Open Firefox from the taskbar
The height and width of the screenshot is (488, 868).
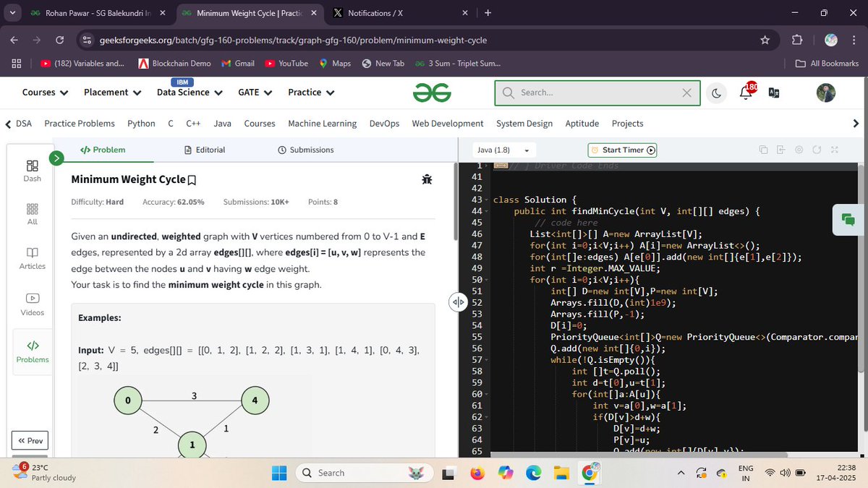tap(477, 473)
